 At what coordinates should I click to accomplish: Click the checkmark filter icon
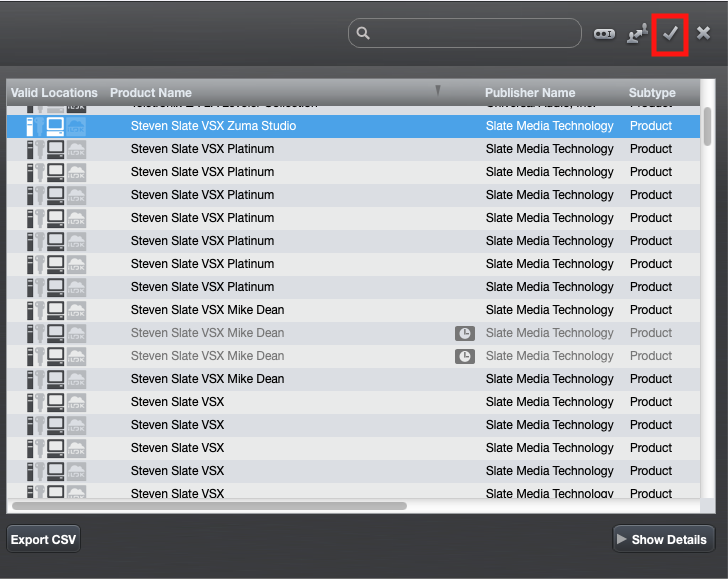670,33
